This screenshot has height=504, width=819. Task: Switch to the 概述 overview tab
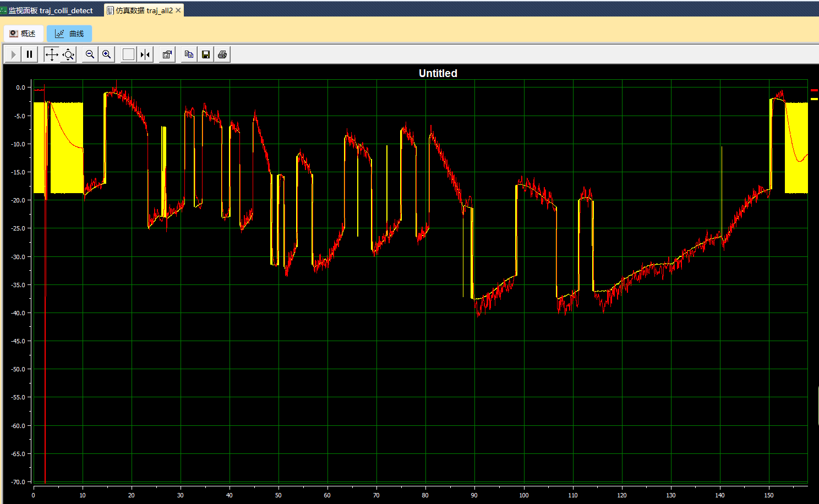pyautogui.click(x=23, y=34)
